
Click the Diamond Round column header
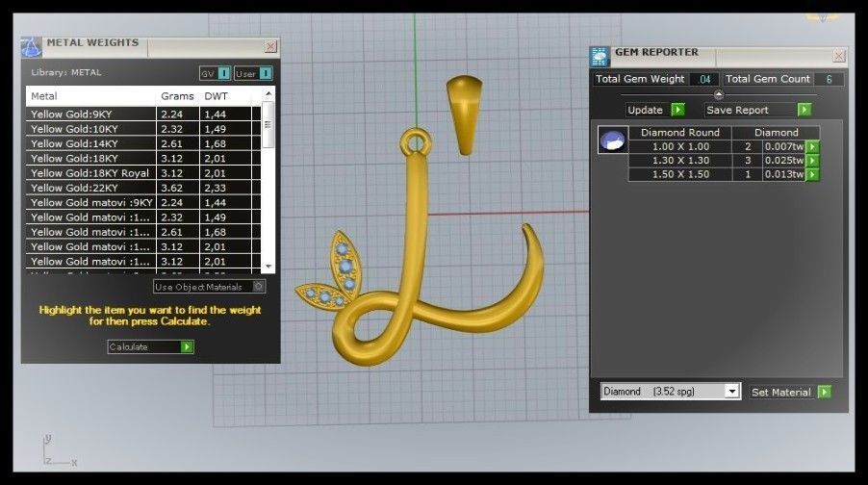679,133
